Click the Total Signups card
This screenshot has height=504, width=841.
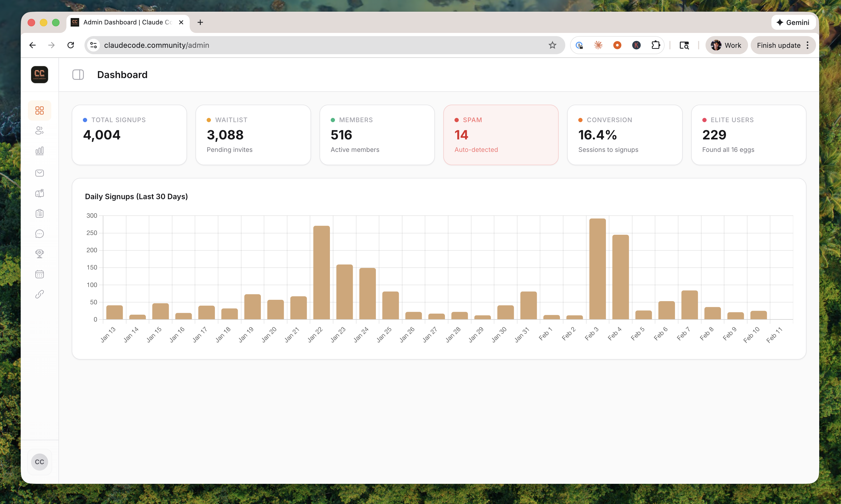(x=129, y=135)
